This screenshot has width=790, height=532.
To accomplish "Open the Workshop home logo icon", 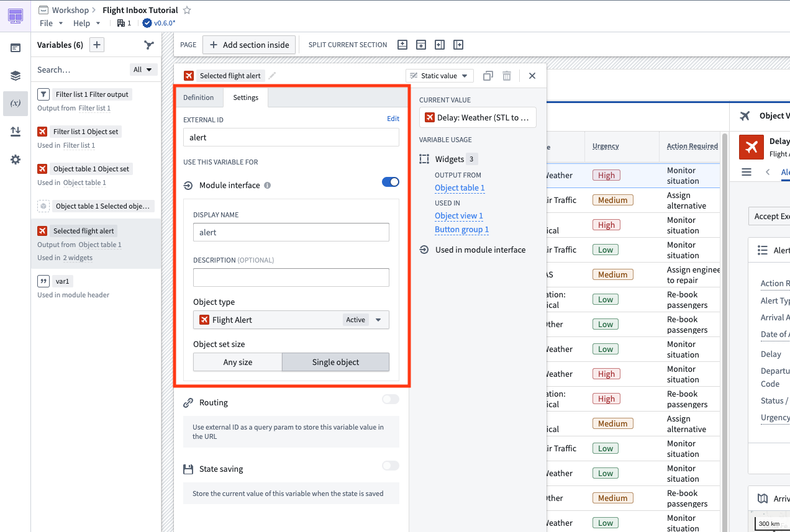I will [x=16, y=16].
